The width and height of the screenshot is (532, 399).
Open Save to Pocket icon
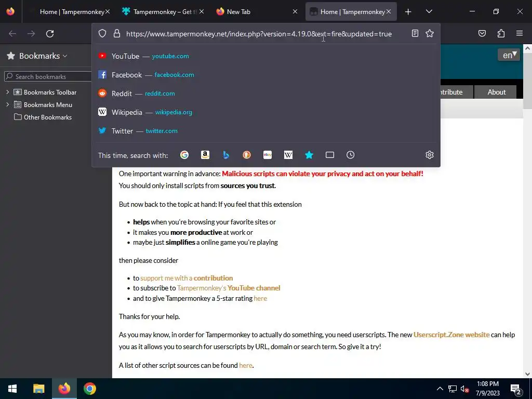[x=482, y=33]
